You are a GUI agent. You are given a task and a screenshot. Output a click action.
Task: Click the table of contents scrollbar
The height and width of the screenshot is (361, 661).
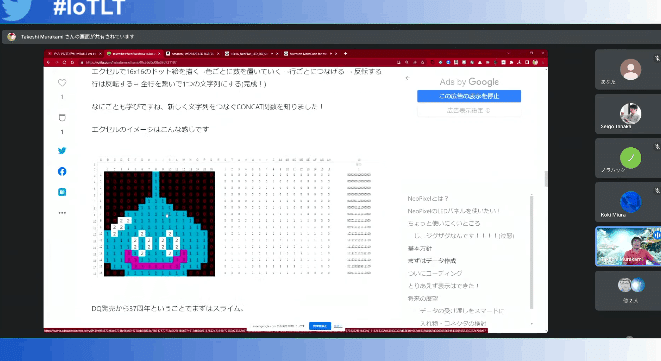[x=532, y=252]
